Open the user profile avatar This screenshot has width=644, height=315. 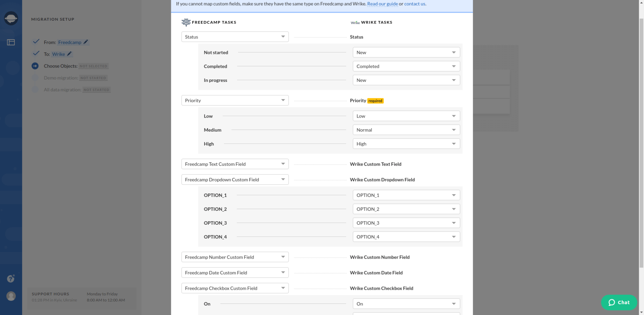pyautogui.click(x=11, y=296)
